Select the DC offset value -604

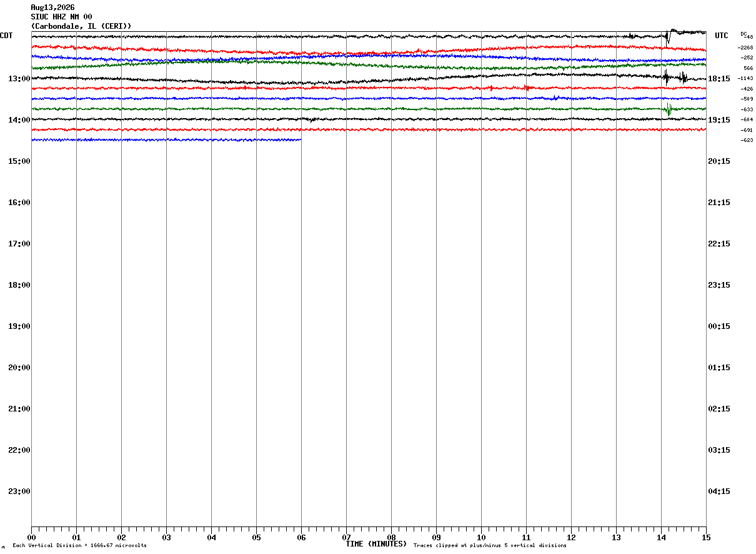(747, 119)
